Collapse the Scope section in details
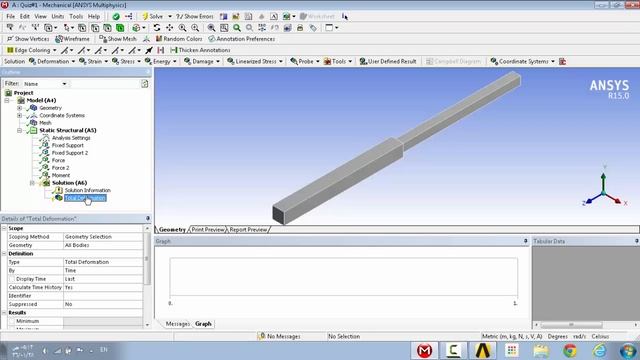 pos(4,229)
